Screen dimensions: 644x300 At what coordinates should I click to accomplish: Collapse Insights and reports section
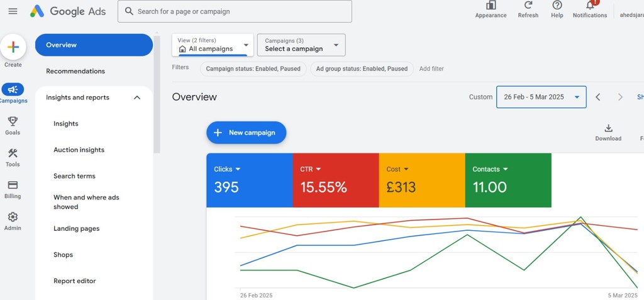pos(137,97)
